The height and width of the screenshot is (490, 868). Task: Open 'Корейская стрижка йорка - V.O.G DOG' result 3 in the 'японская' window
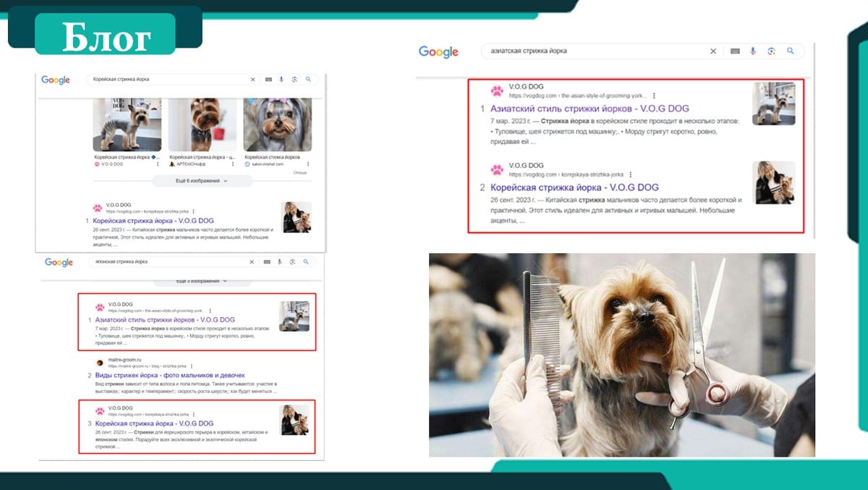click(154, 423)
